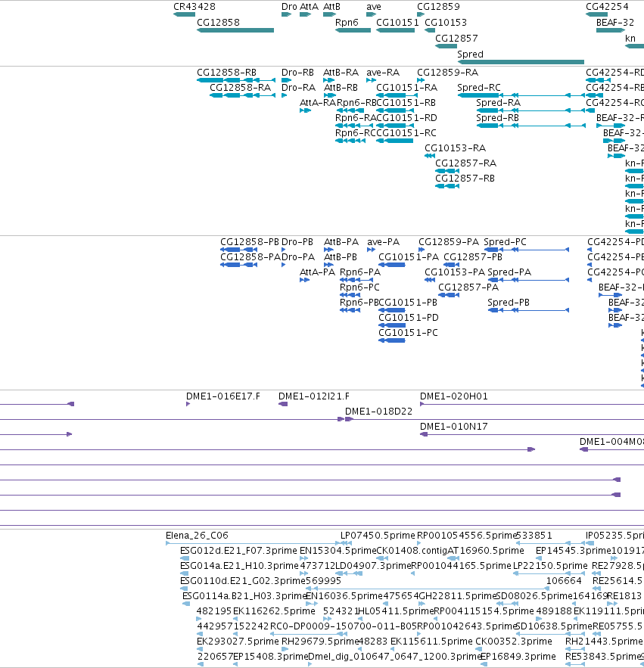
Task: Open the Spred-PC protein label
Action: pos(505,242)
